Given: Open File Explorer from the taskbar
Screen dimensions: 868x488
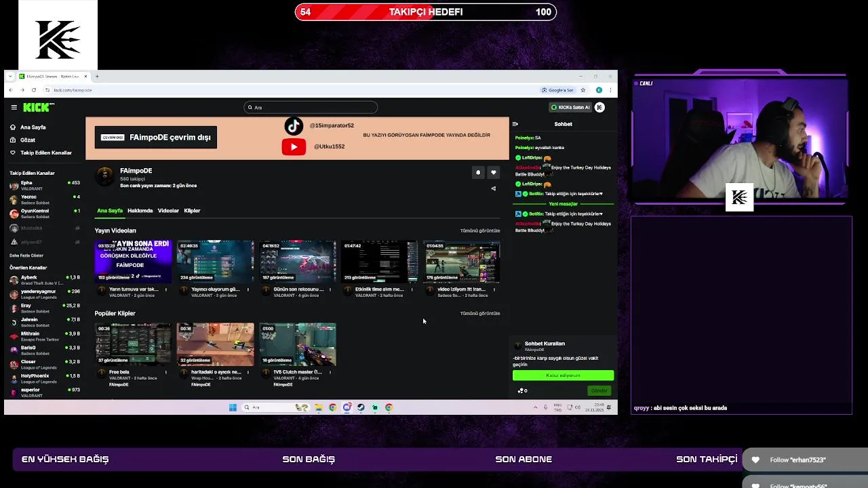Looking at the screenshot, I should [x=319, y=407].
